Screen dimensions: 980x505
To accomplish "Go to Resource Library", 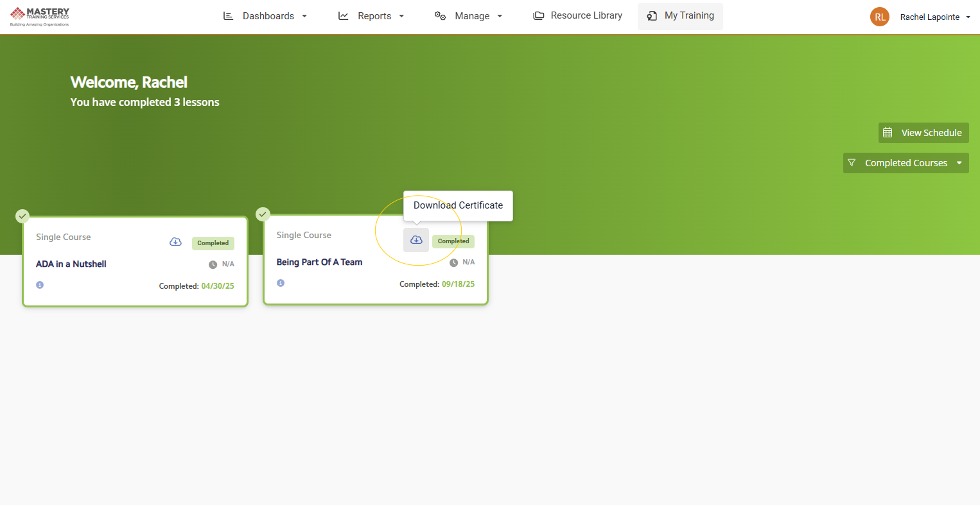I will point(577,15).
